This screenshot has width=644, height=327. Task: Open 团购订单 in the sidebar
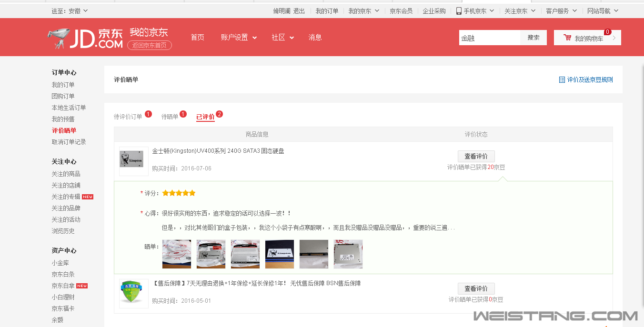click(63, 96)
